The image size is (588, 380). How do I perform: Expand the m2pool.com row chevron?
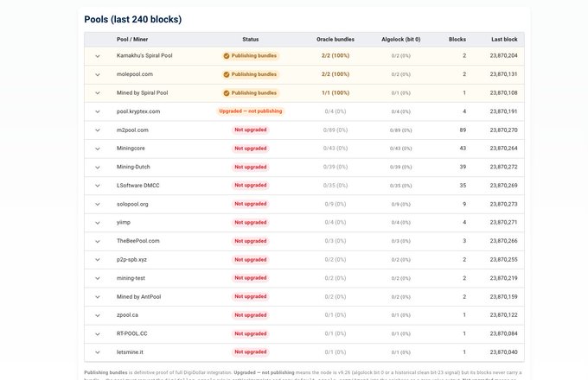(x=98, y=130)
